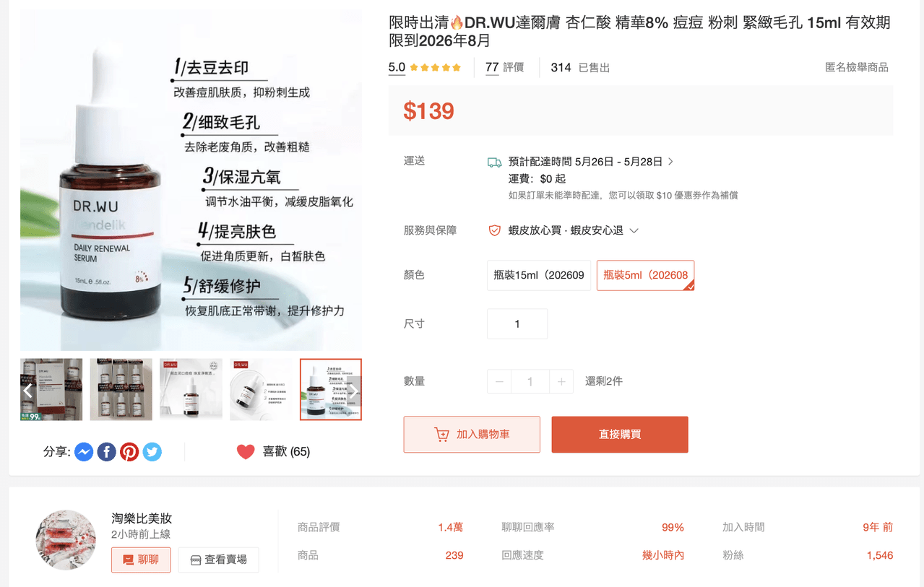Toggle the 喜歡 heart to like product
This screenshot has width=924, height=587.
pos(246,451)
